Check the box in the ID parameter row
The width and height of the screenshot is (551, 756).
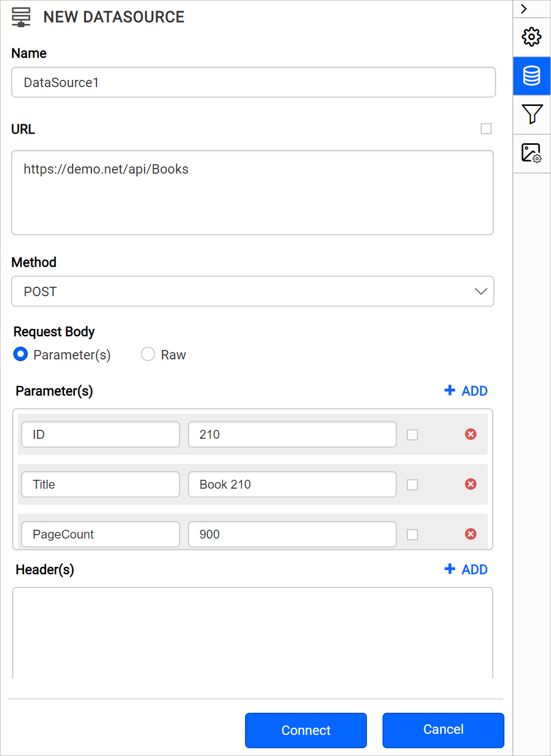[x=412, y=435]
